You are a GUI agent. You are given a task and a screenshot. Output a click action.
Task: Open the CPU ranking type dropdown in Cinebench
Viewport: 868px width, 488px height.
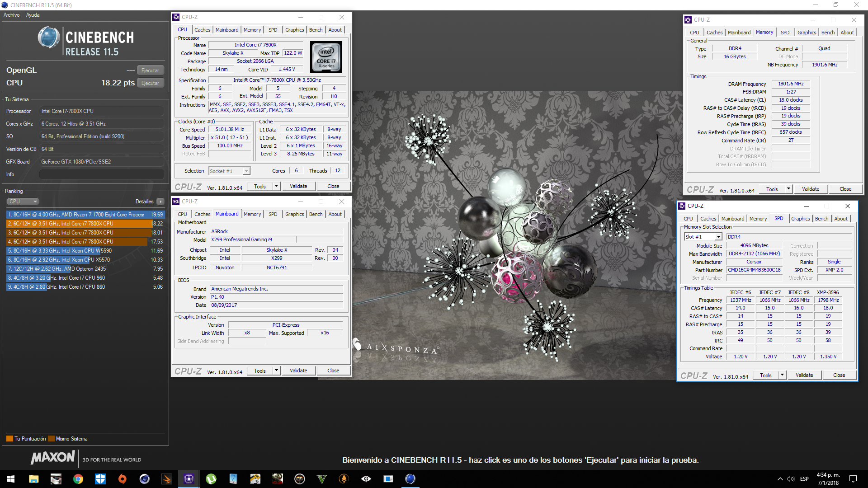pyautogui.click(x=23, y=202)
